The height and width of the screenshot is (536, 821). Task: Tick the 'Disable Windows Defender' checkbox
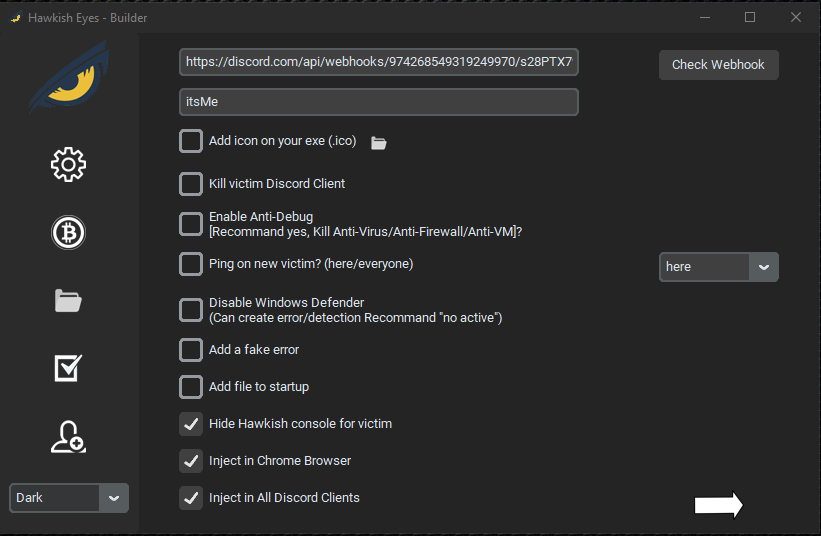pos(191,310)
